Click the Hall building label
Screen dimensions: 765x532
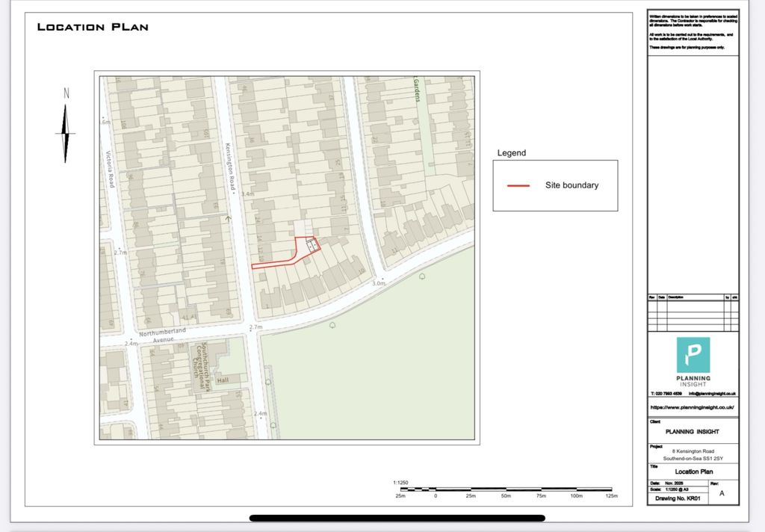tap(223, 380)
